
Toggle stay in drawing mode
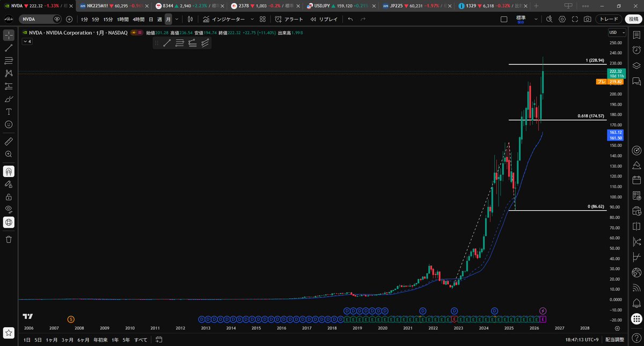coord(9,184)
